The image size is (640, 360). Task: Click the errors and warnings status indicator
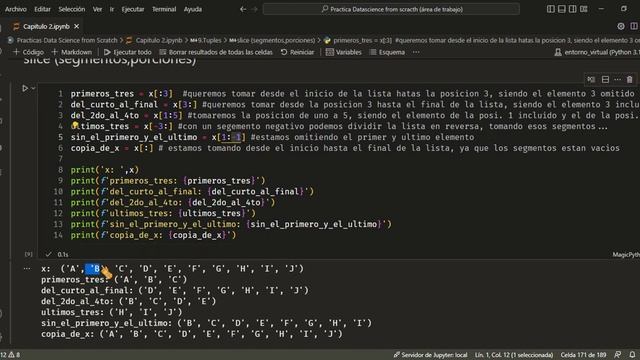click(10, 355)
